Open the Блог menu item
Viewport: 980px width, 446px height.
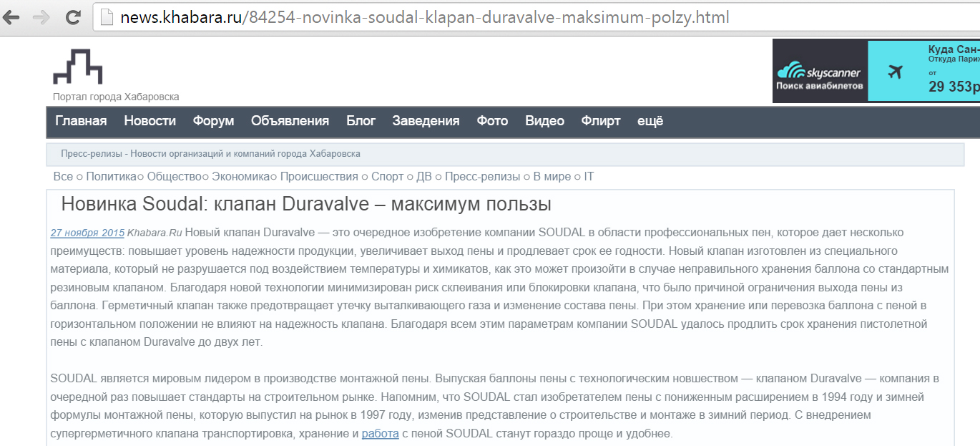click(x=361, y=121)
